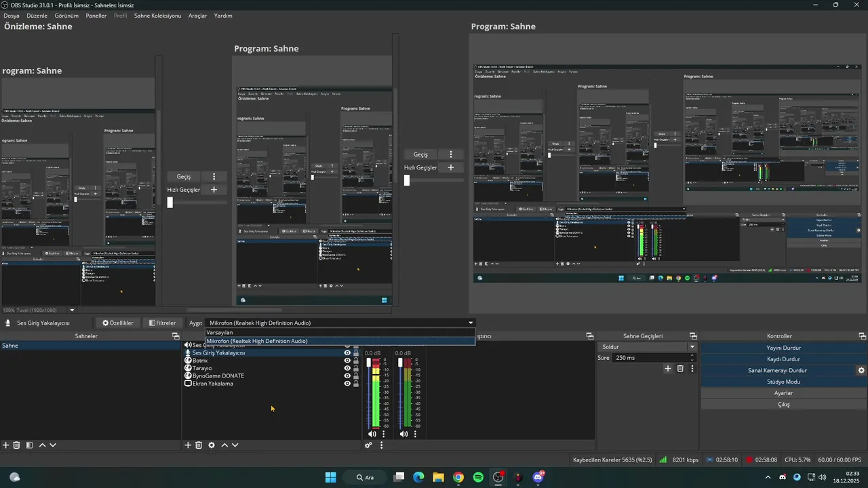Open the Dosya menu
This screenshot has width=868, height=488.
12,16
